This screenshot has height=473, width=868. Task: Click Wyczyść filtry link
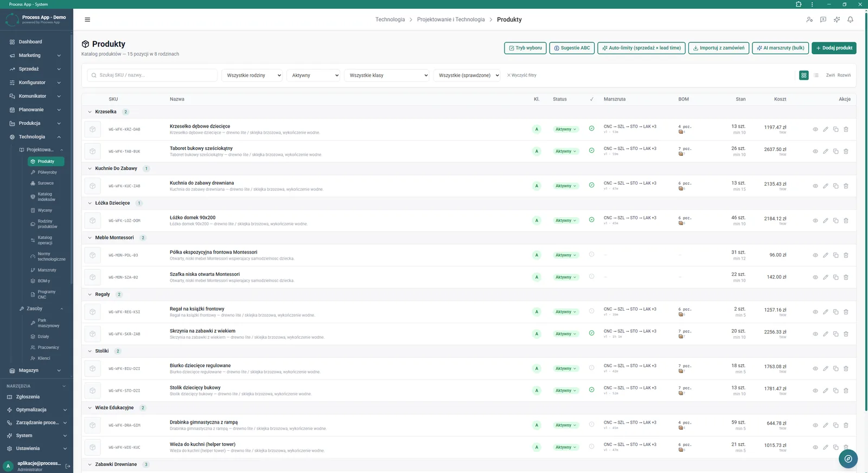pyautogui.click(x=522, y=75)
